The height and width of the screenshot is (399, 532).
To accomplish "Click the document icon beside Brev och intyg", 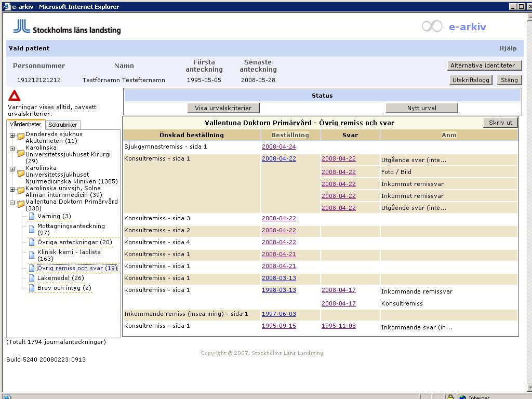I will [x=32, y=288].
